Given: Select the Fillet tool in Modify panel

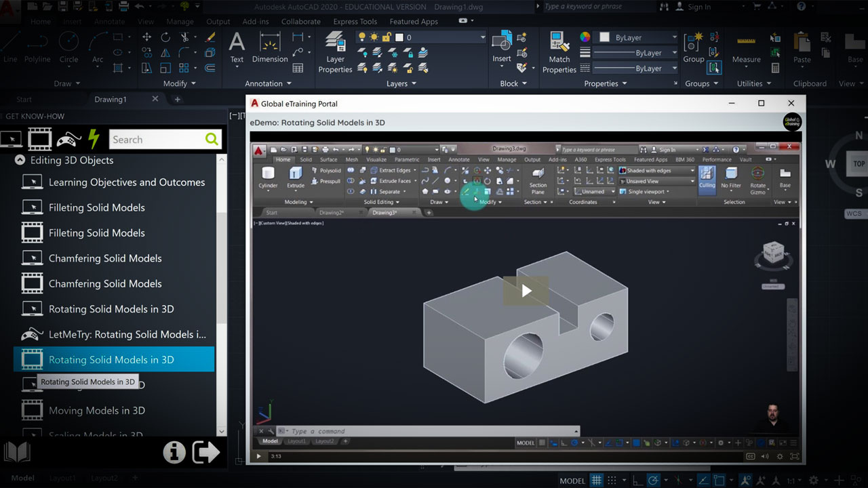Looking at the screenshot, I should (184, 53).
